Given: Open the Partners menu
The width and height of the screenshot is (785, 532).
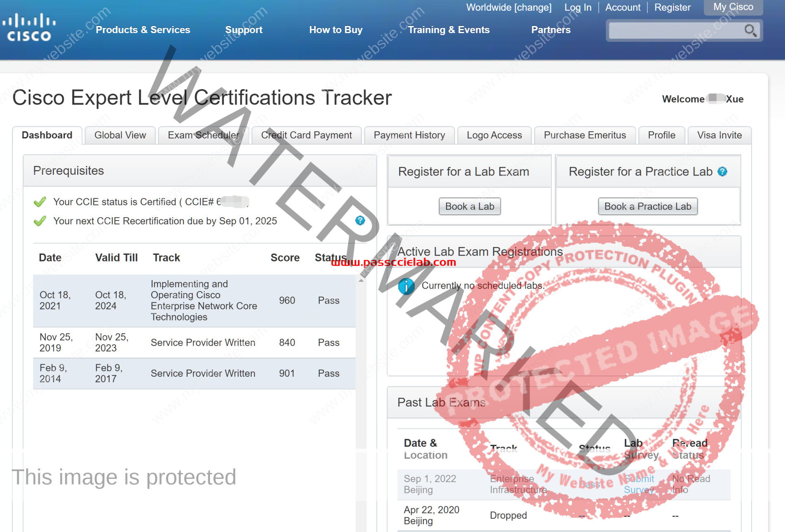Looking at the screenshot, I should pos(551,30).
